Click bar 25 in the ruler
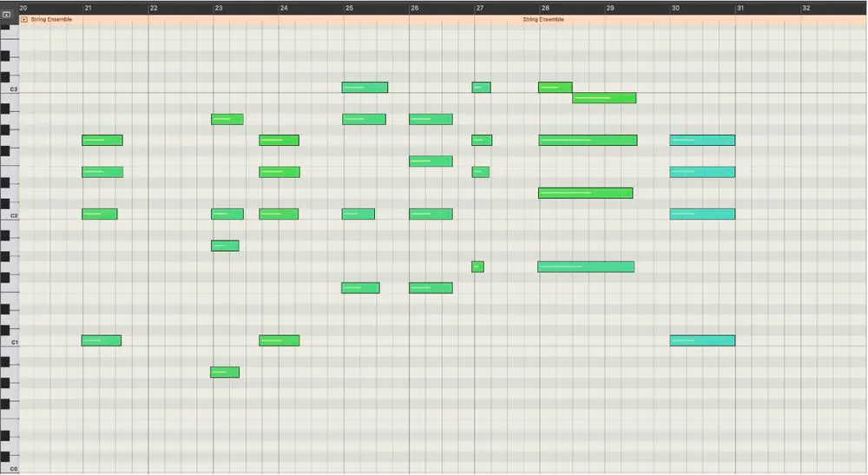 tap(349, 8)
